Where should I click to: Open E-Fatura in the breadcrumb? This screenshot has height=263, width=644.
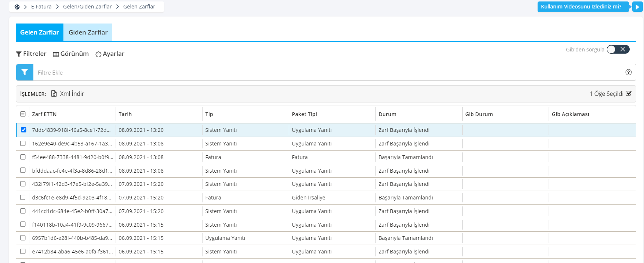coord(41,7)
